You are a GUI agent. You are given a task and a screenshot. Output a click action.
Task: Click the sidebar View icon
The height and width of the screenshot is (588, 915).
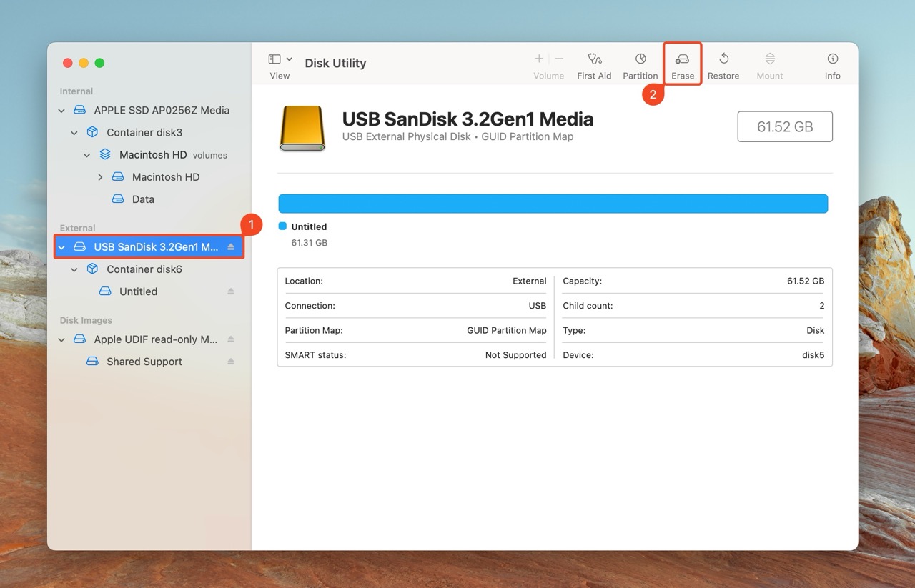point(274,59)
